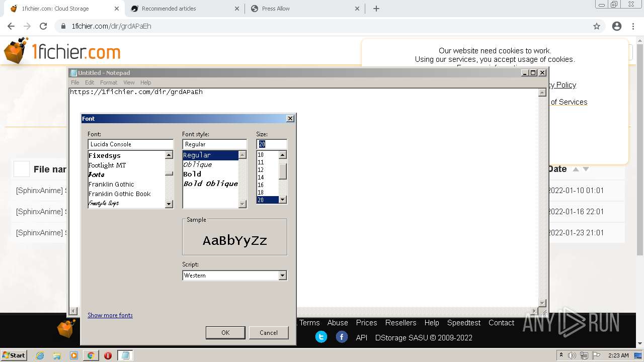Viewport: 644px width, 362px height.
Task: Open Notepad Edit menu
Action: 90,82
